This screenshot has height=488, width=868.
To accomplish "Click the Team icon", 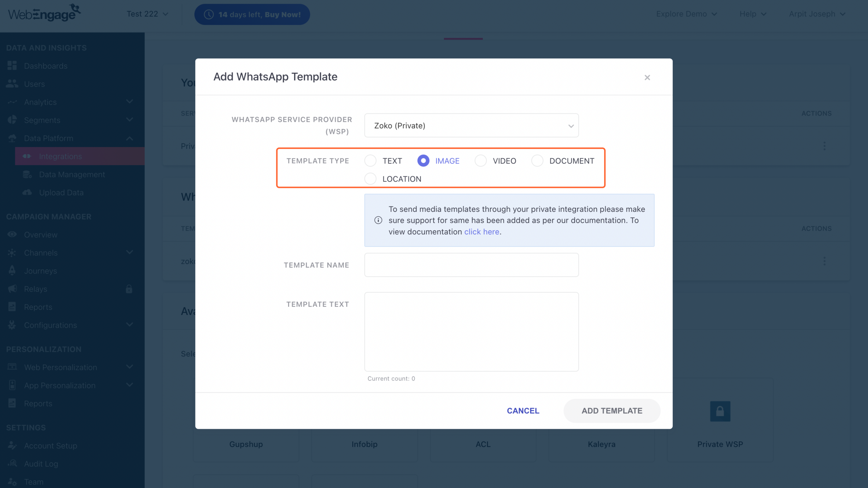I will [x=12, y=482].
